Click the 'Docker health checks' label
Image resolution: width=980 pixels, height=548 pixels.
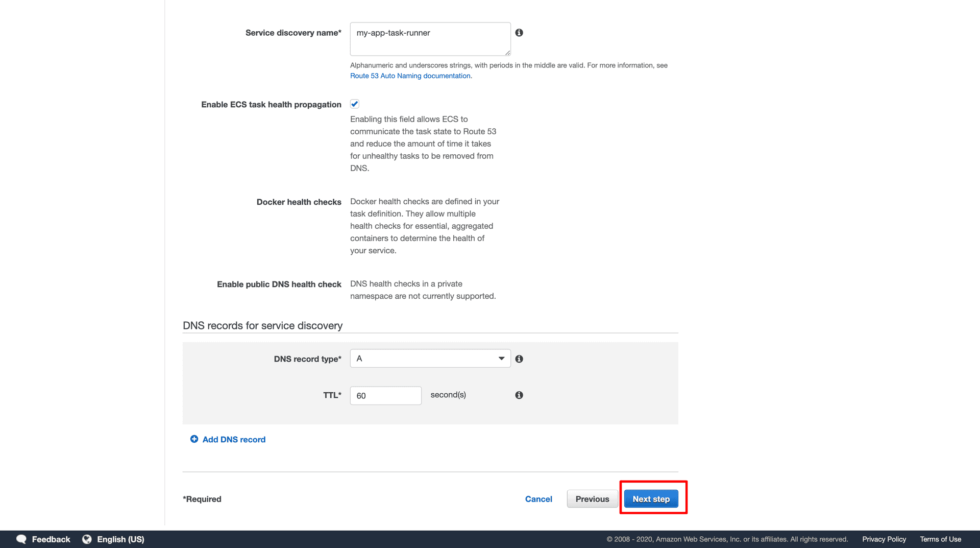pos(299,202)
